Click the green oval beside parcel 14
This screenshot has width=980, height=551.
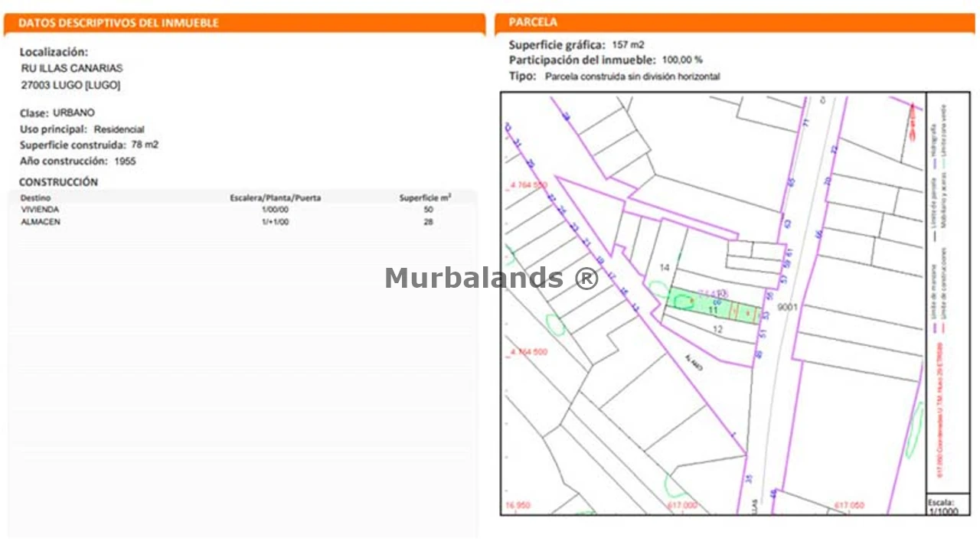(658, 289)
